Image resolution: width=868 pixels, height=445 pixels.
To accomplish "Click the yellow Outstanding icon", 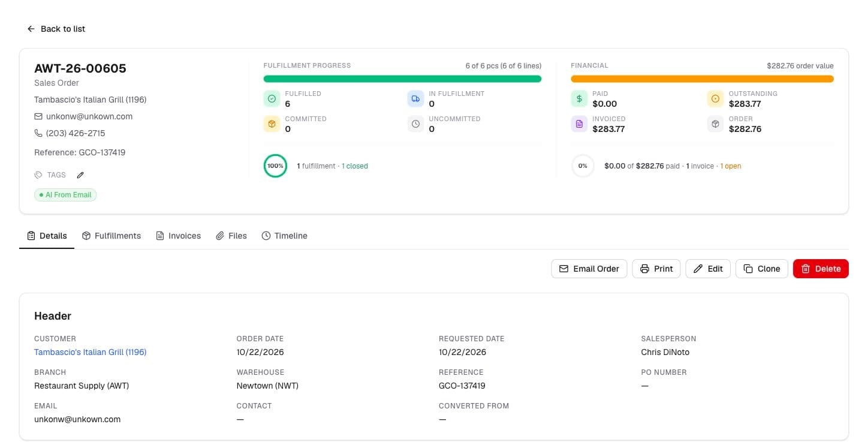I will [715, 99].
